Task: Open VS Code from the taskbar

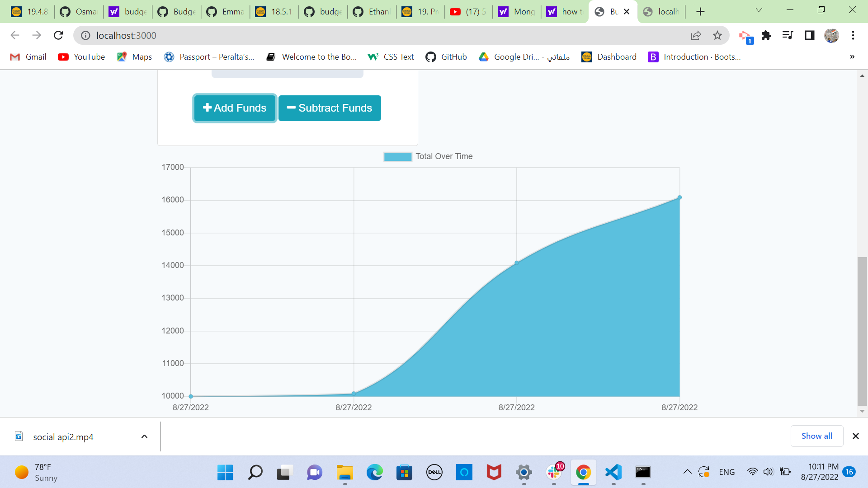Action: coord(613,473)
